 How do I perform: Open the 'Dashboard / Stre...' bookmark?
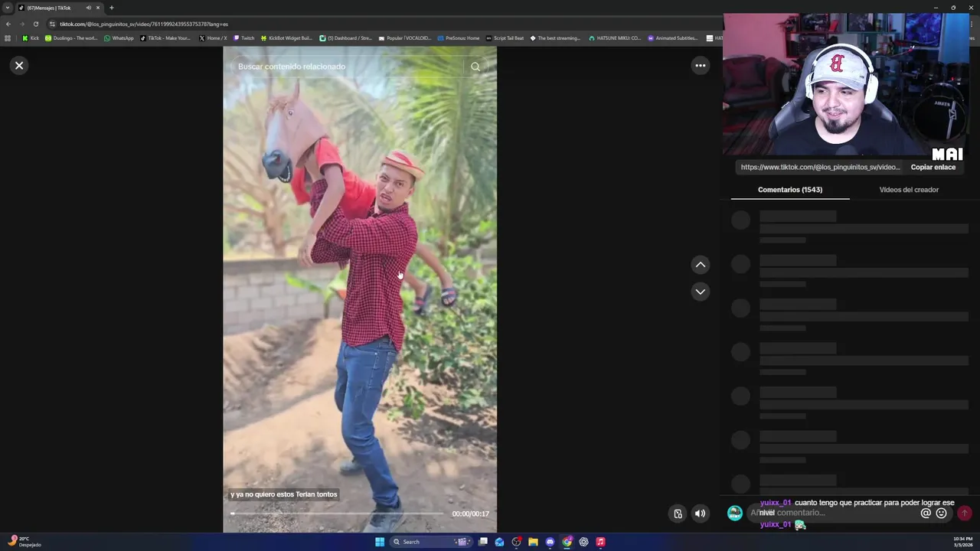click(345, 37)
